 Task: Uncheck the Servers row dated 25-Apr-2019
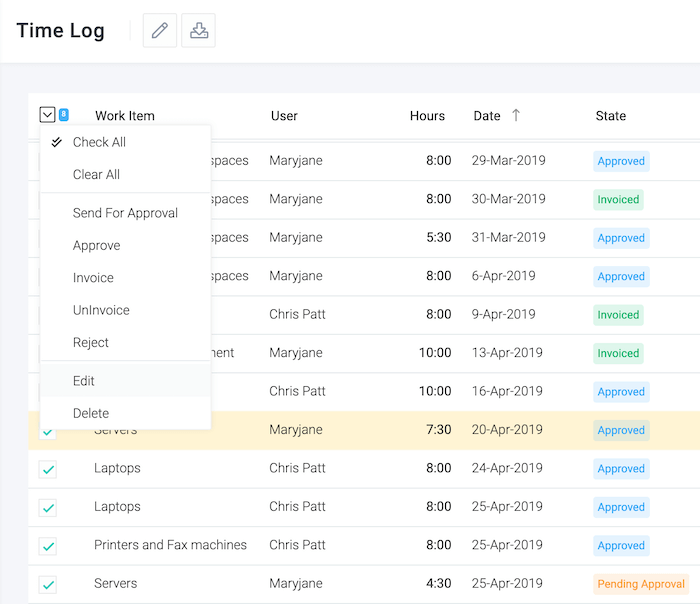tap(47, 584)
